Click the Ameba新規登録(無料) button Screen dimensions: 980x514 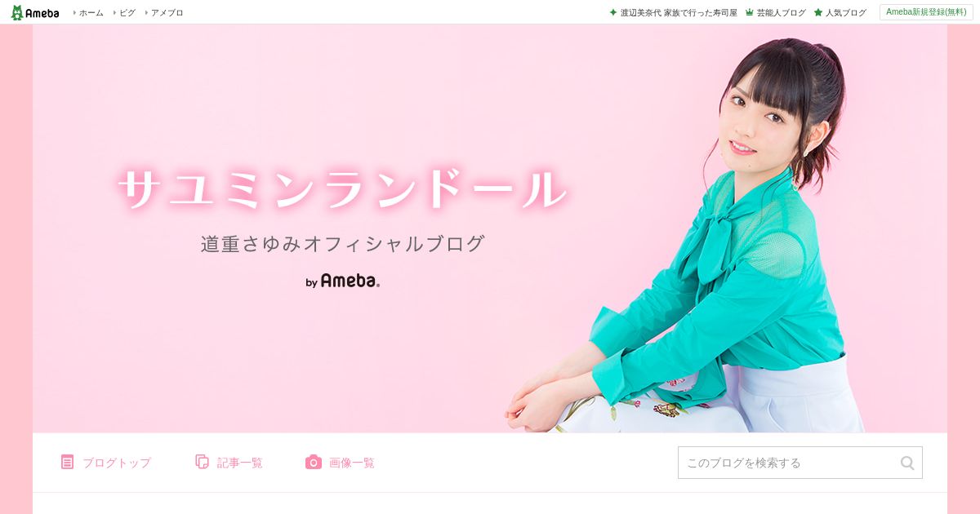(x=926, y=12)
